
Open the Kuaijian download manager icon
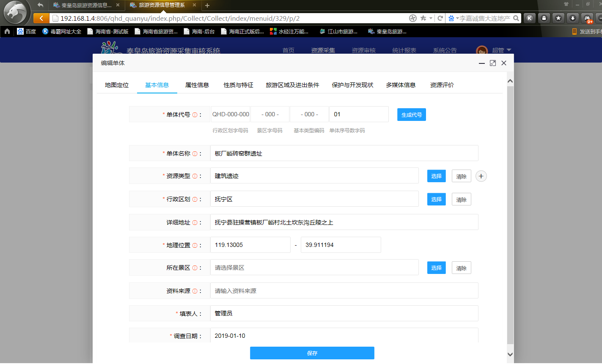[530, 18]
